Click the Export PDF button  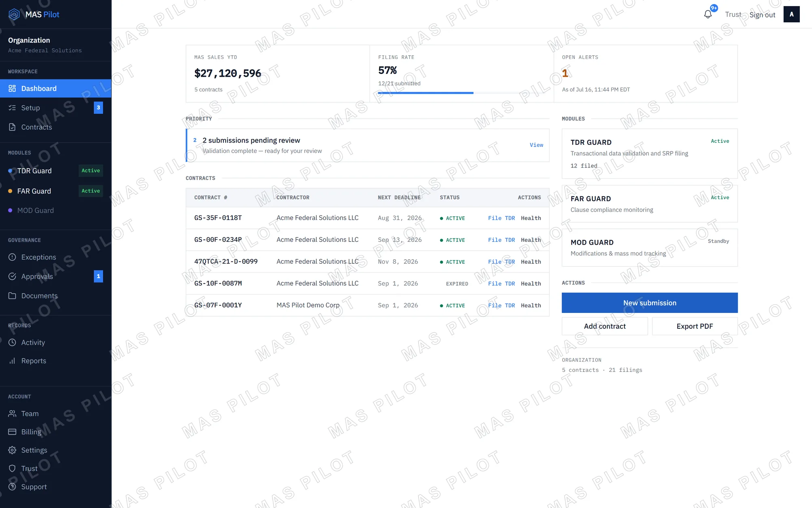coord(695,326)
